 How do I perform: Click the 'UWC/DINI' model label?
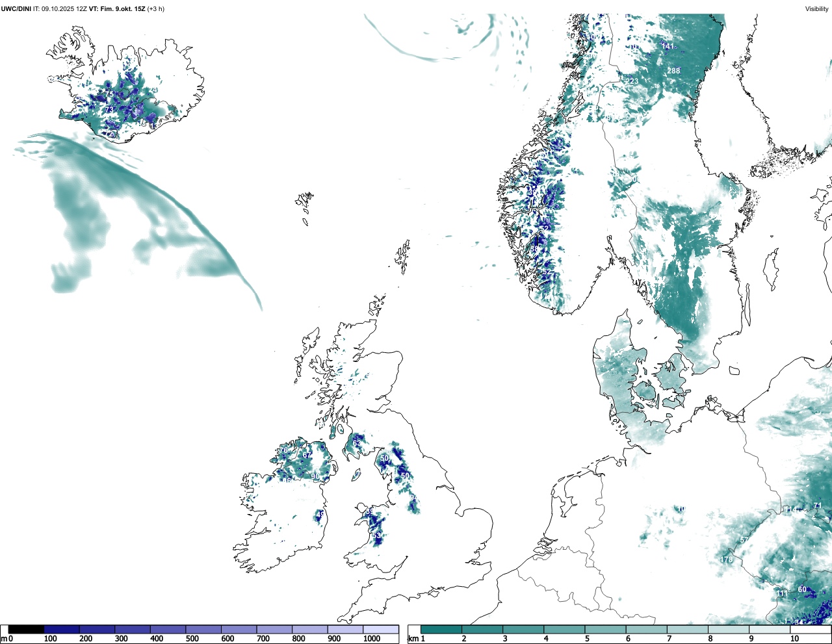pyautogui.click(x=16, y=8)
